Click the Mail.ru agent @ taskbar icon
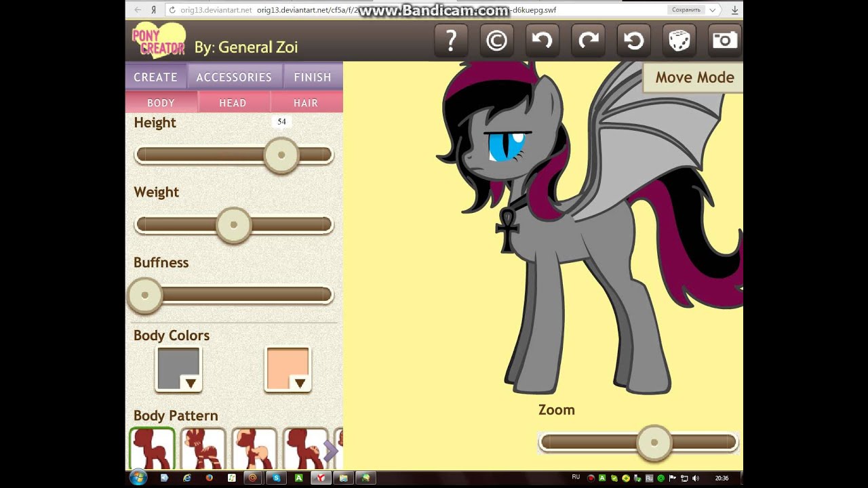The height and width of the screenshot is (488, 868). 253,478
